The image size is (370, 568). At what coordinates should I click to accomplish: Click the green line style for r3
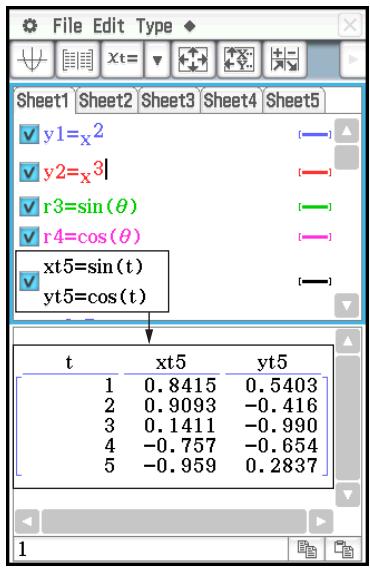click(315, 207)
